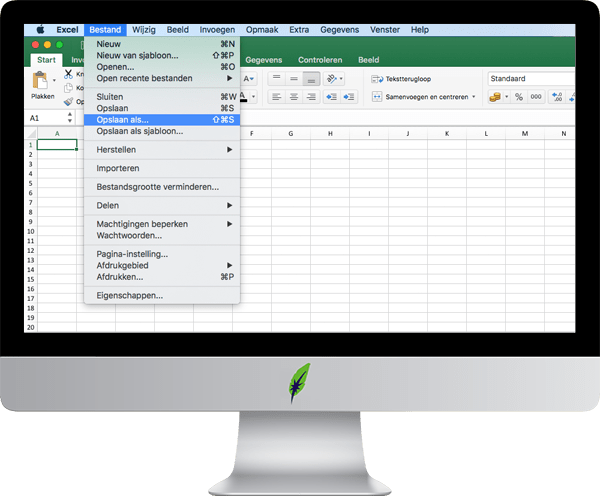The image size is (600, 496).
Task: Select column G header
Action: [291, 134]
